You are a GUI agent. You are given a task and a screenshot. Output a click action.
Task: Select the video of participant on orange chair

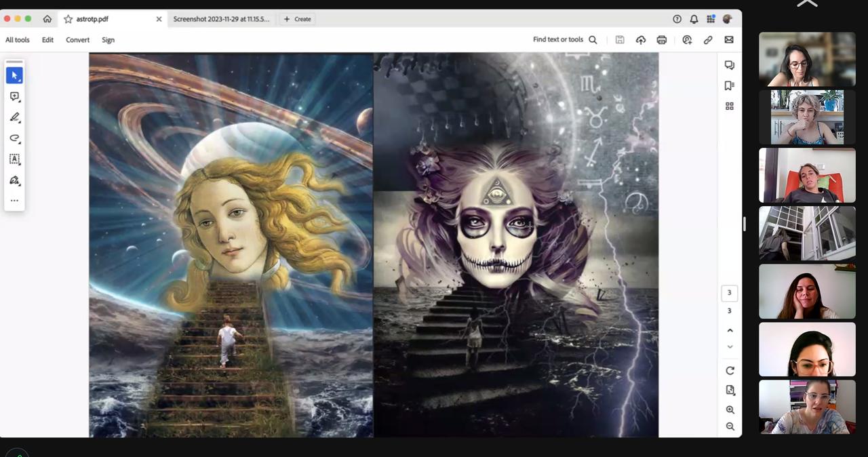pyautogui.click(x=807, y=176)
